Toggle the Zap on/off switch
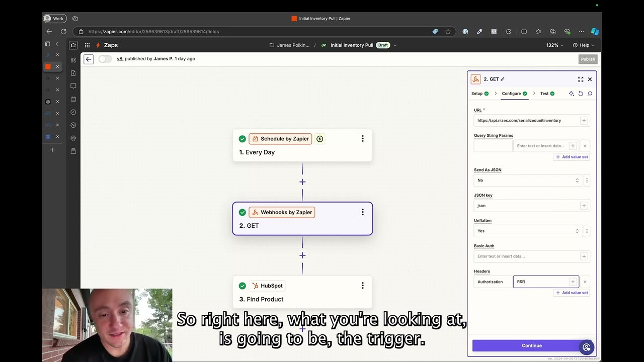The height and width of the screenshot is (362, 644). (x=105, y=59)
